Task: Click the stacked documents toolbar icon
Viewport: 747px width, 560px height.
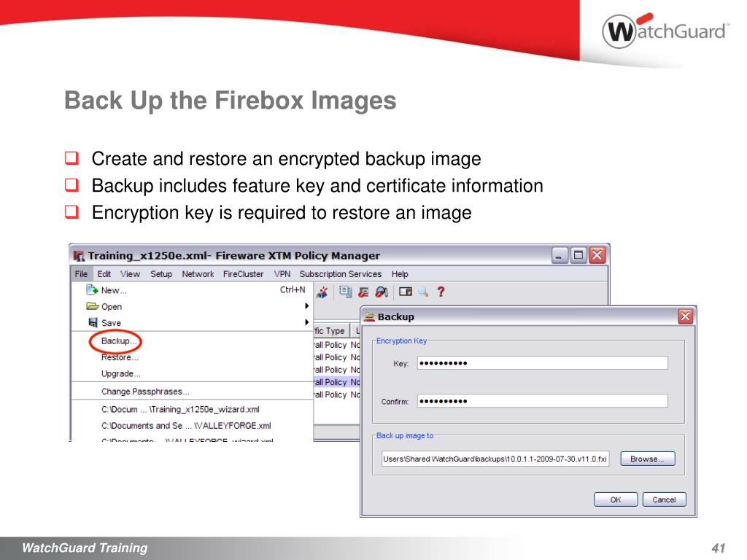Action: (345, 292)
